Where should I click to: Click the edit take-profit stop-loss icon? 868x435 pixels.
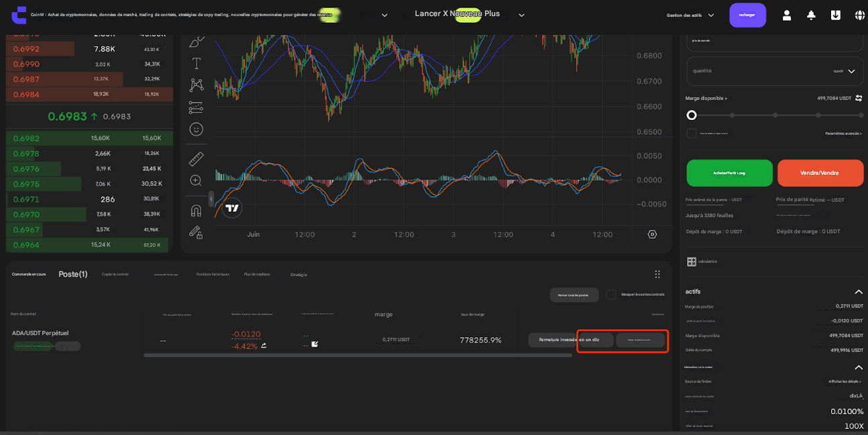pyautogui.click(x=315, y=345)
